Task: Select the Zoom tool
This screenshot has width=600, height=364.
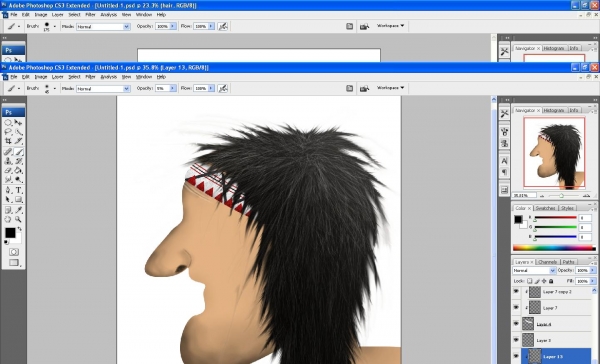Action: point(18,219)
